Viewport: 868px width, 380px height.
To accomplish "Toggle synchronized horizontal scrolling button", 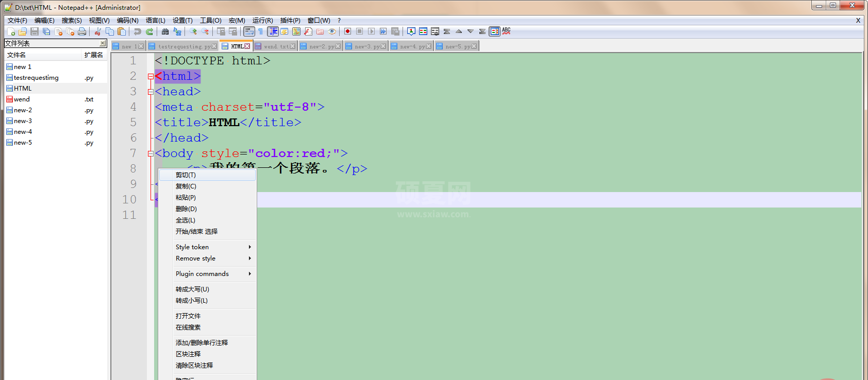I will pos(232,31).
